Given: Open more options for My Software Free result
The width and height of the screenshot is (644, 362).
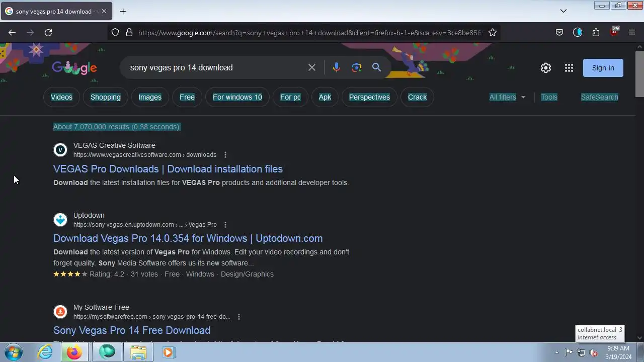Looking at the screenshot, I should tap(239, 317).
